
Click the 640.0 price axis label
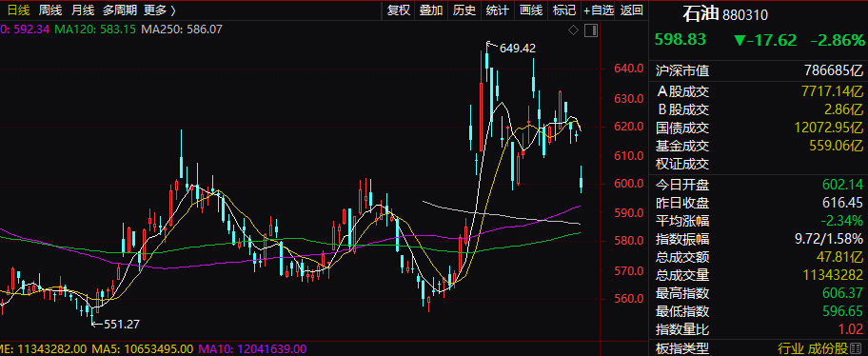[x=629, y=69]
